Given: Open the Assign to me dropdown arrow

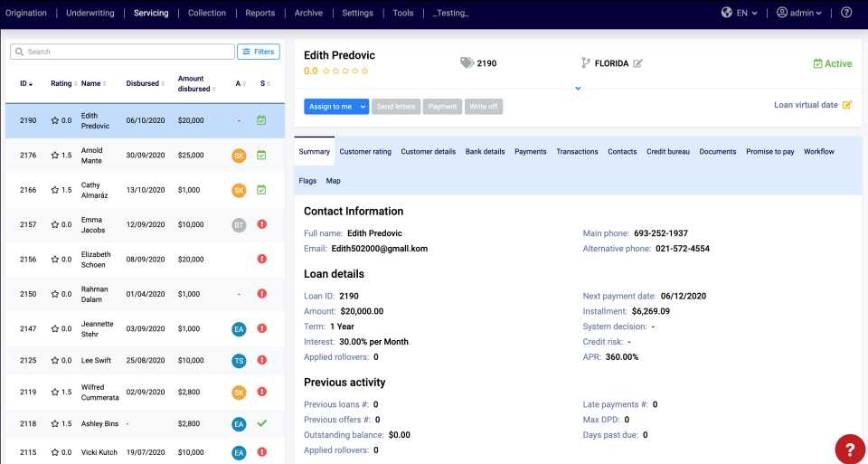Looking at the screenshot, I should click(363, 107).
